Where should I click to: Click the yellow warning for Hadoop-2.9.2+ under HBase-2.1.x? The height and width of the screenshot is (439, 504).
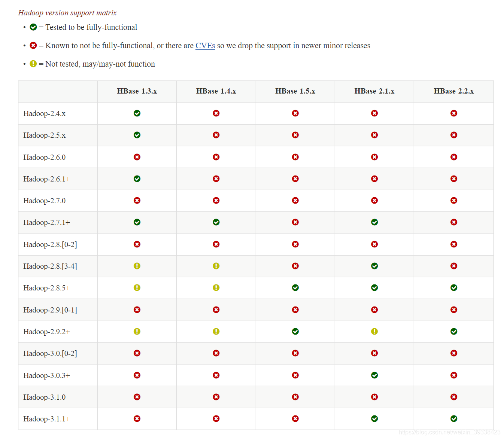coord(374,331)
